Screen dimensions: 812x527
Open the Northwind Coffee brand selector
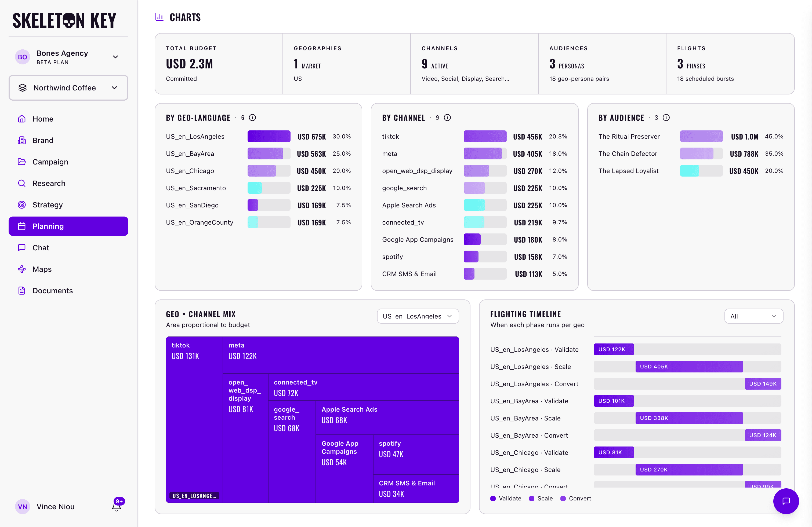point(68,88)
